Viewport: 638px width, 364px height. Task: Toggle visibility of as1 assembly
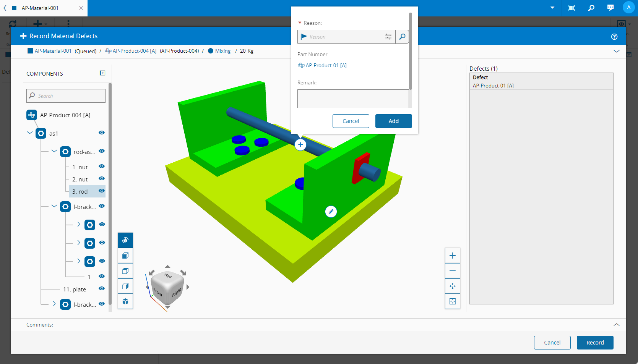(x=102, y=133)
